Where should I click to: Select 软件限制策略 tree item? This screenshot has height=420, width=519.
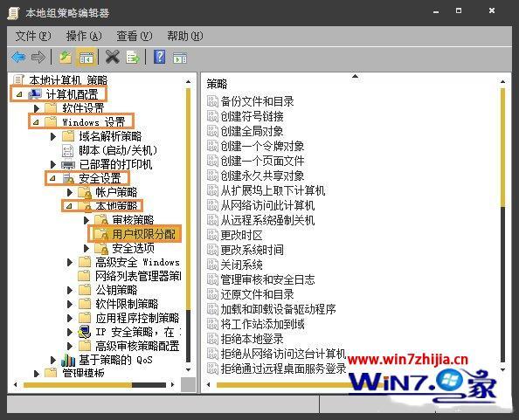coord(127,304)
